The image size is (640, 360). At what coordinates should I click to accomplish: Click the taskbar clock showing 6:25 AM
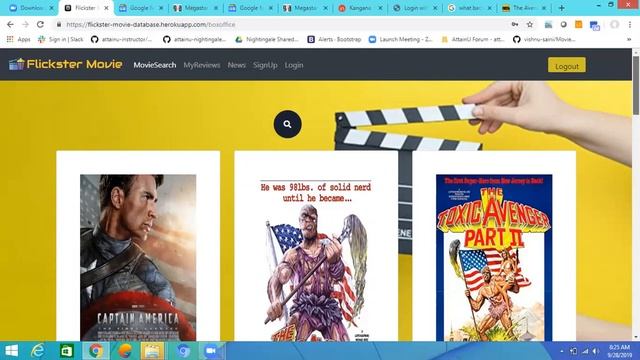619,351
